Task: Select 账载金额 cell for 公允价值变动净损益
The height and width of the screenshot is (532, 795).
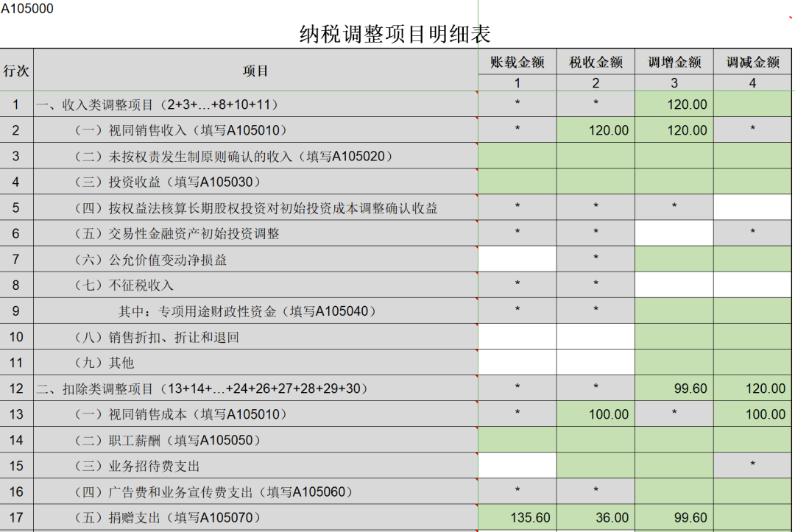Action: tap(517, 259)
